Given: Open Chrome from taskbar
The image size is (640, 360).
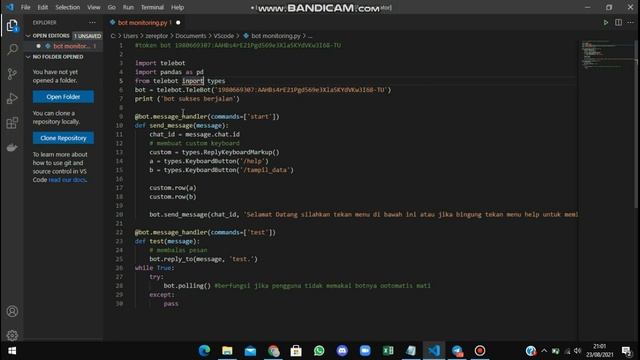Looking at the screenshot, I should tap(273, 351).
